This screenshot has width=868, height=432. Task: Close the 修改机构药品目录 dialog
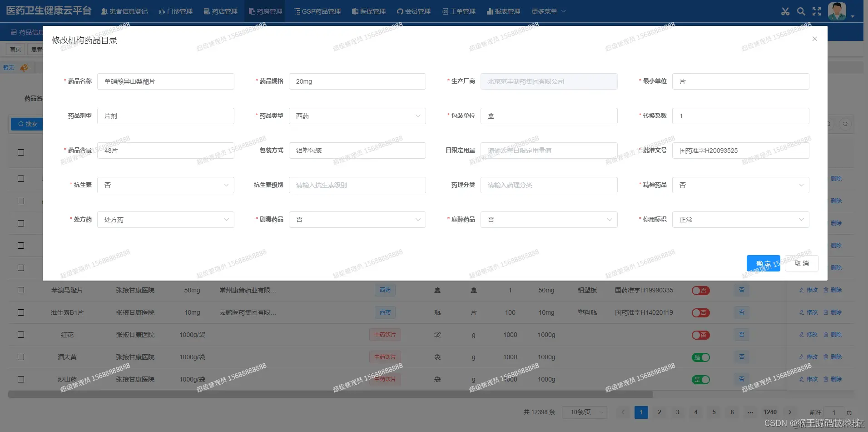tap(815, 39)
